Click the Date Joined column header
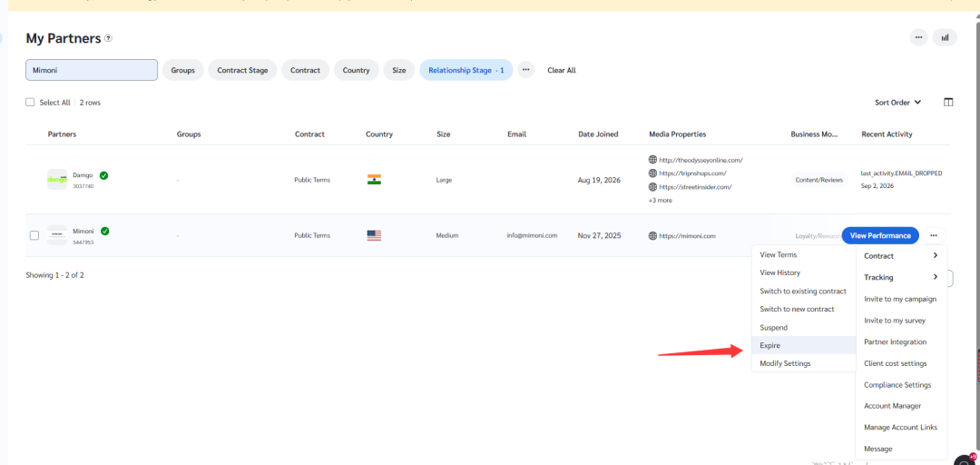 [598, 134]
